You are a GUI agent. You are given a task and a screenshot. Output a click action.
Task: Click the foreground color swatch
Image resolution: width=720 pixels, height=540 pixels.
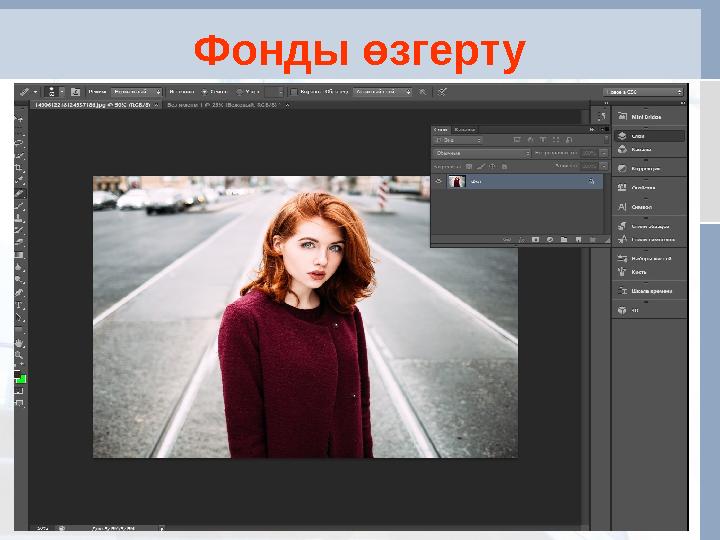click(x=17, y=375)
